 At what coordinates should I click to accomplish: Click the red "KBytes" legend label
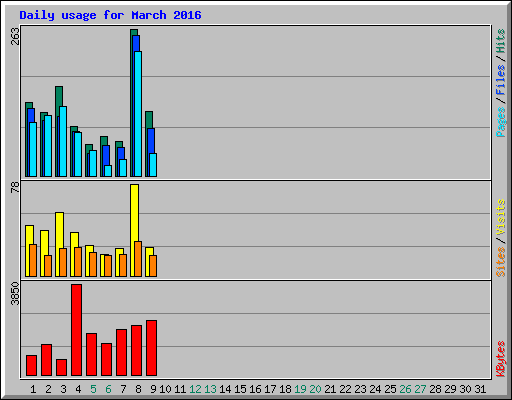[x=501, y=359]
